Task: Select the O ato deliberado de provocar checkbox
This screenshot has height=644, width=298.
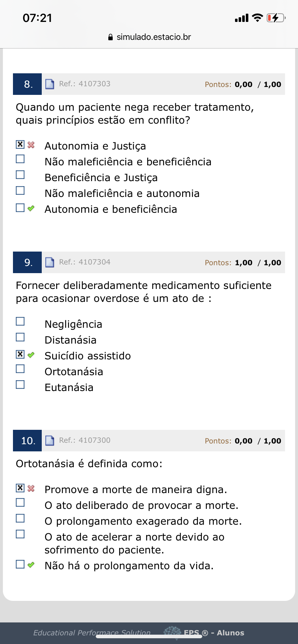Action: click(x=20, y=502)
